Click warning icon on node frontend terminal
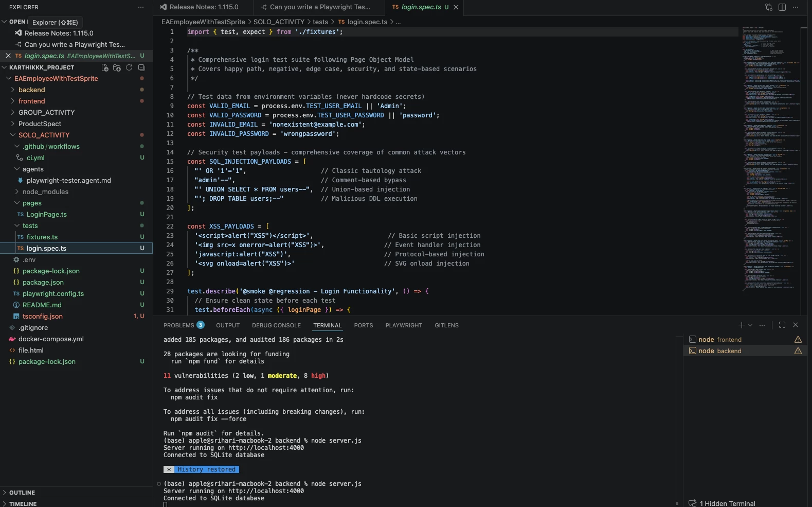 pyautogui.click(x=798, y=340)
